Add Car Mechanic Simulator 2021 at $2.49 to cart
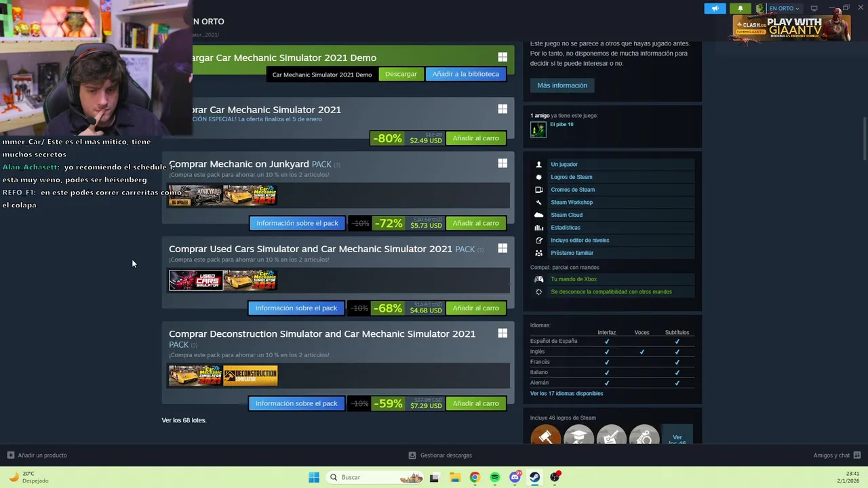The image size is (868, 488). (x=475, y=138)
